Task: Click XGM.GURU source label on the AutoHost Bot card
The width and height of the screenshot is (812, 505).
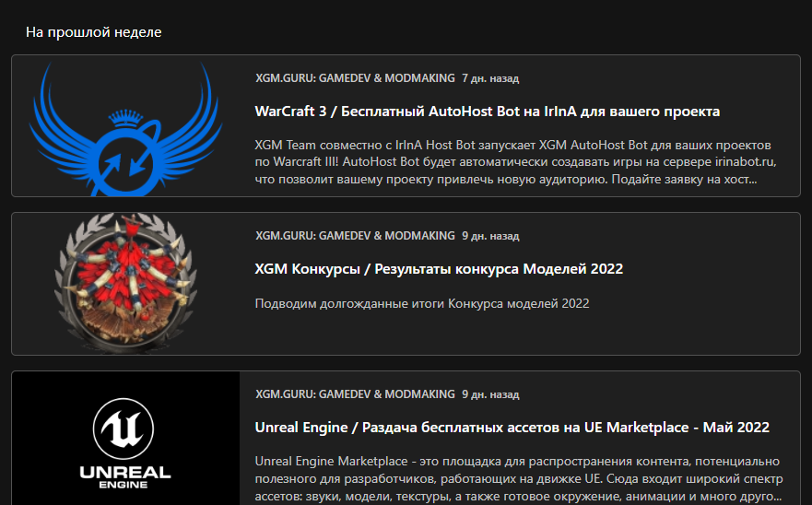Action: pyautogui.click(x=355, y=78)
